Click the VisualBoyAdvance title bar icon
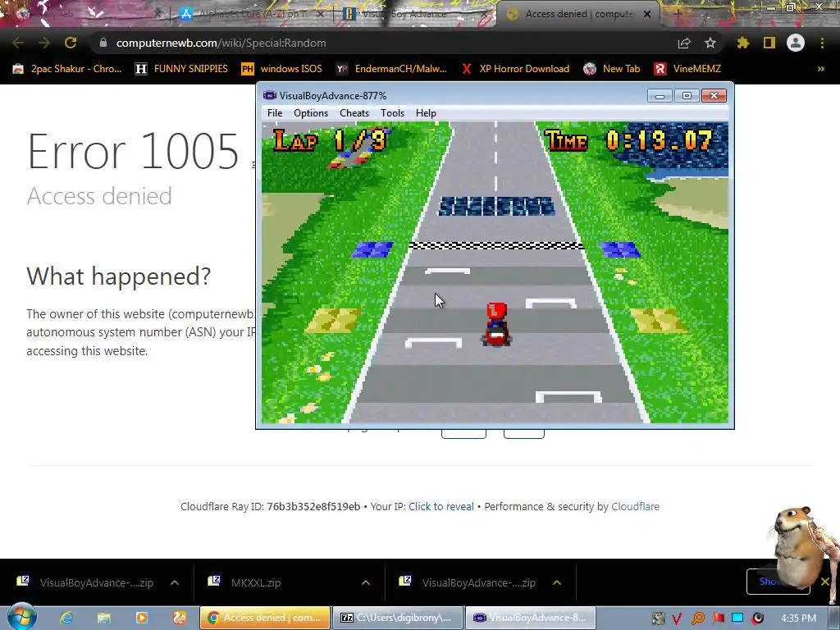The image size is (840, 630). 269,95
